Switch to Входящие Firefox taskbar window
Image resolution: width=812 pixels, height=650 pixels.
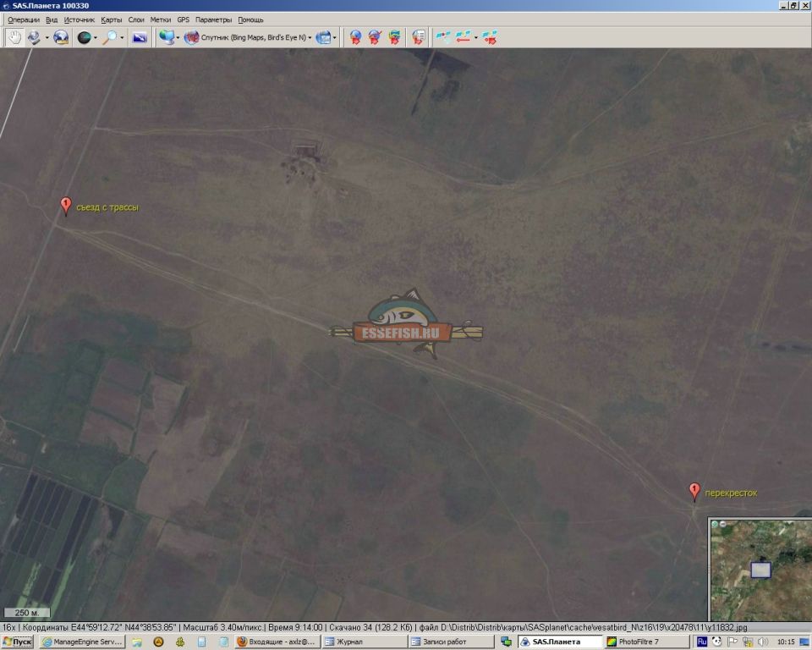click(277, 642)
